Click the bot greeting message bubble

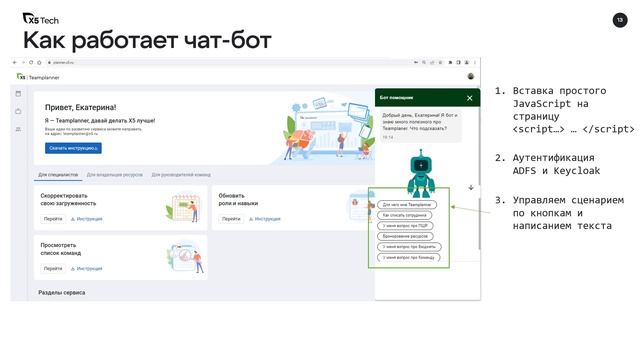(x=420, y=126)
